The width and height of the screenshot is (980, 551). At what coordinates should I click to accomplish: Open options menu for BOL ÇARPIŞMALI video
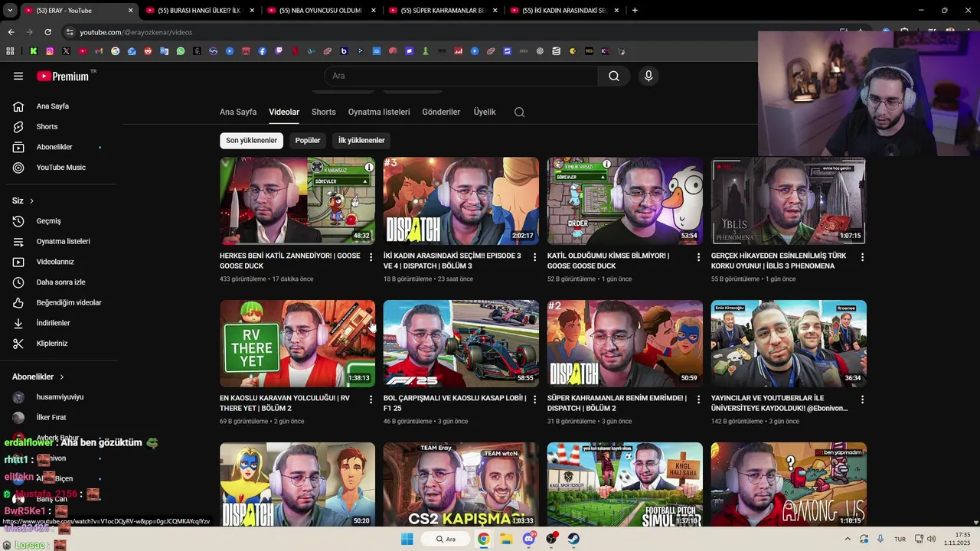(535, 399)
